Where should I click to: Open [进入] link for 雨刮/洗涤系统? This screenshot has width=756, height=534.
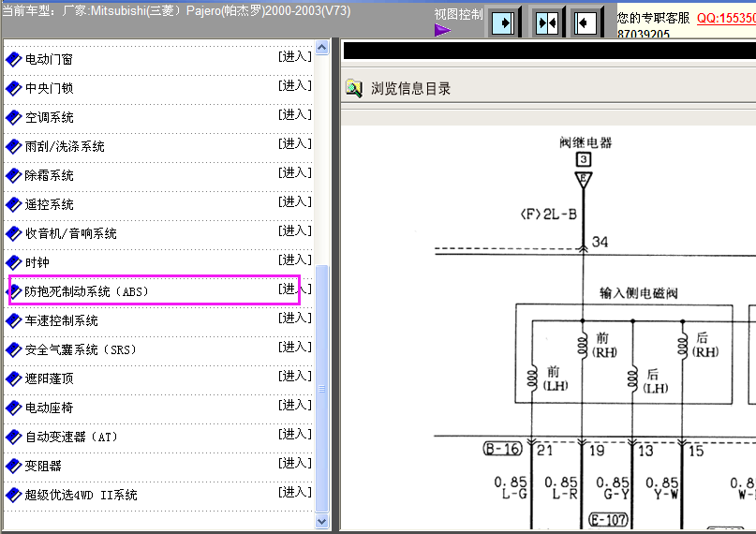(295, 143)
